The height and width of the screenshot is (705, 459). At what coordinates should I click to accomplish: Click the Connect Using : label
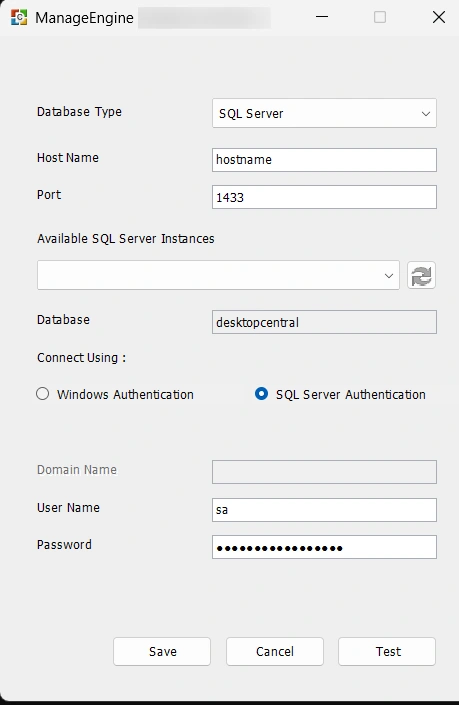(81, 358)
